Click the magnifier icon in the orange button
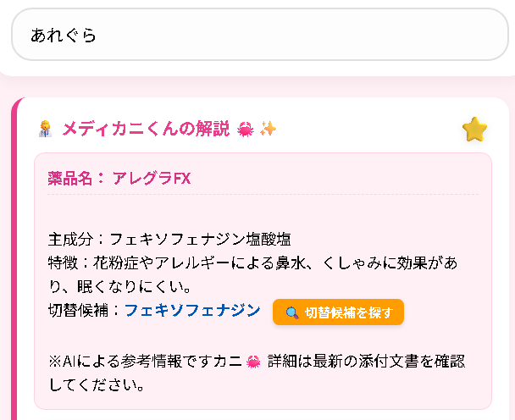Viewport: 515px width, 420px height. tap(291, 312)
